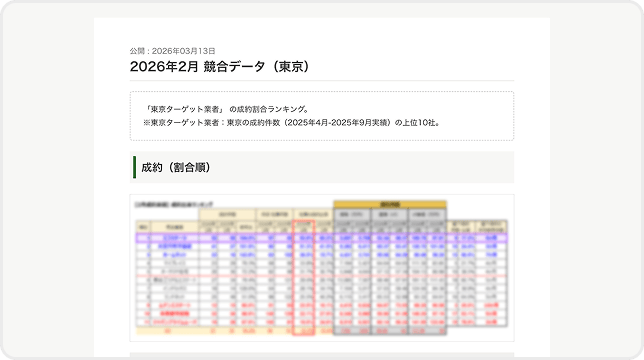This screenshot has width=644, height=360.
Task: Open the blurred ranking table image
Action: point(322,268)
